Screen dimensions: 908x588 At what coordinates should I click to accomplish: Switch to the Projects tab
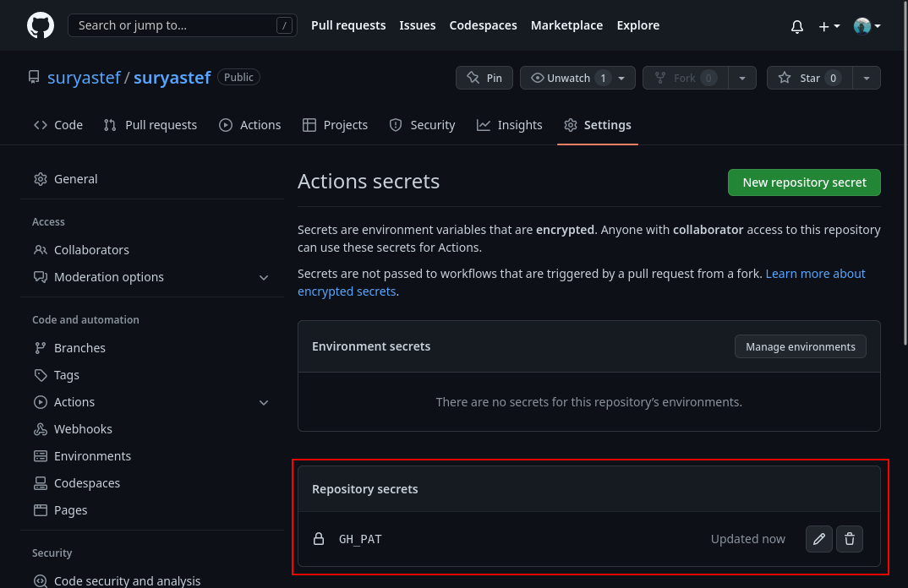coord(335,125)
